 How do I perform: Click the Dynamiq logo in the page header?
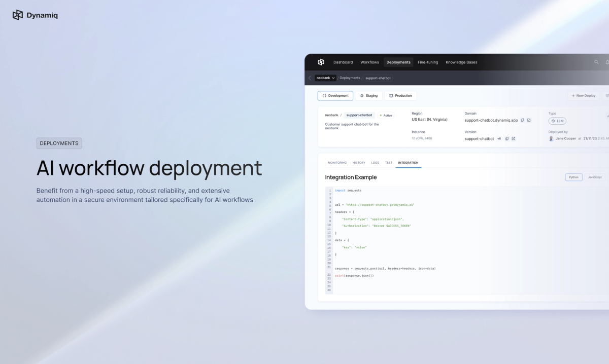pos(35,15)
